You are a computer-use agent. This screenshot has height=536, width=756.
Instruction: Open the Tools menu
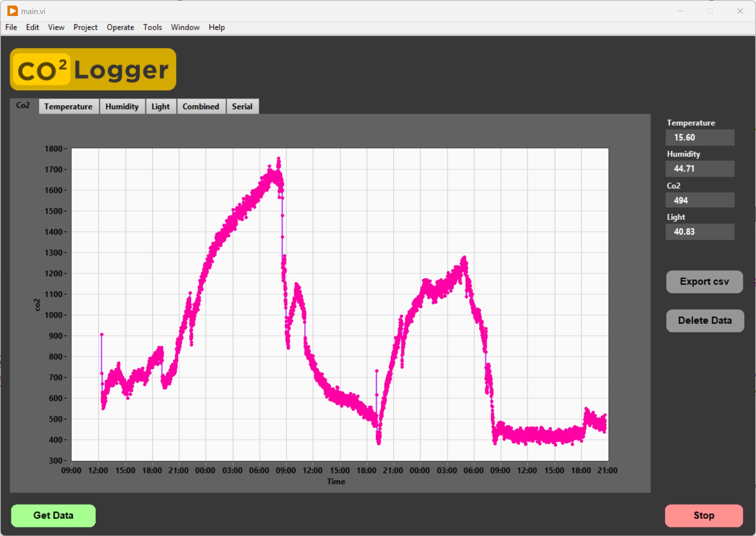(152, 27)
